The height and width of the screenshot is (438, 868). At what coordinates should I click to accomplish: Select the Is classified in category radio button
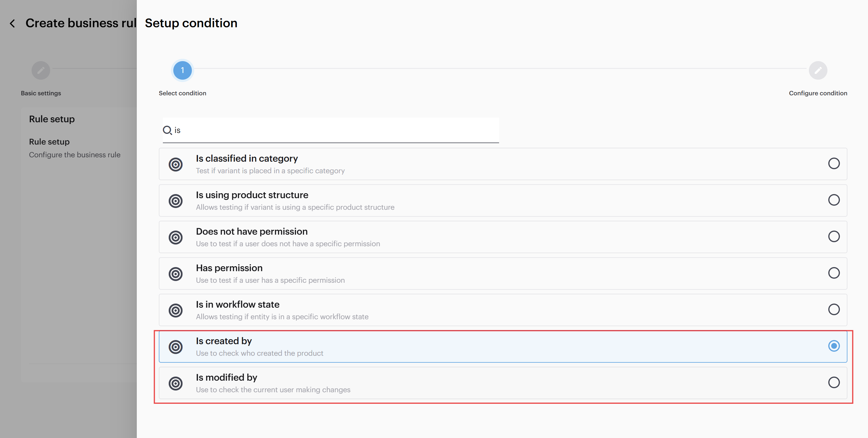(x=834, y=163)
